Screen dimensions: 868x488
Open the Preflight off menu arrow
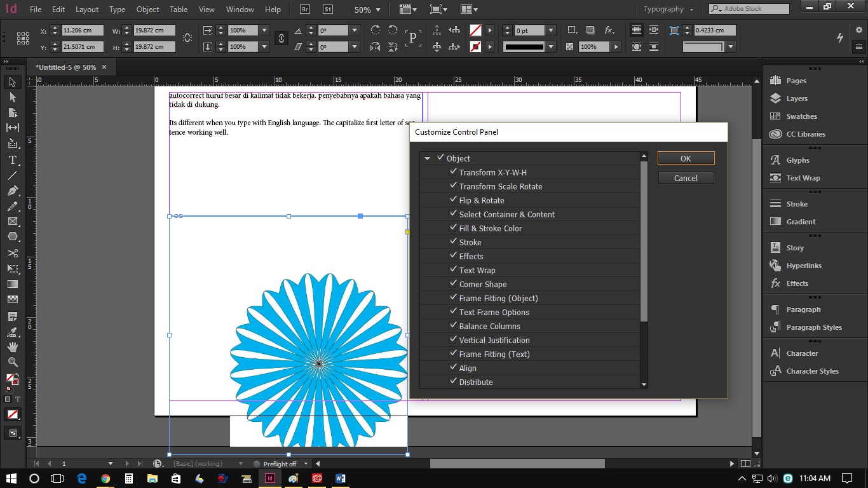tap(306, 464)
